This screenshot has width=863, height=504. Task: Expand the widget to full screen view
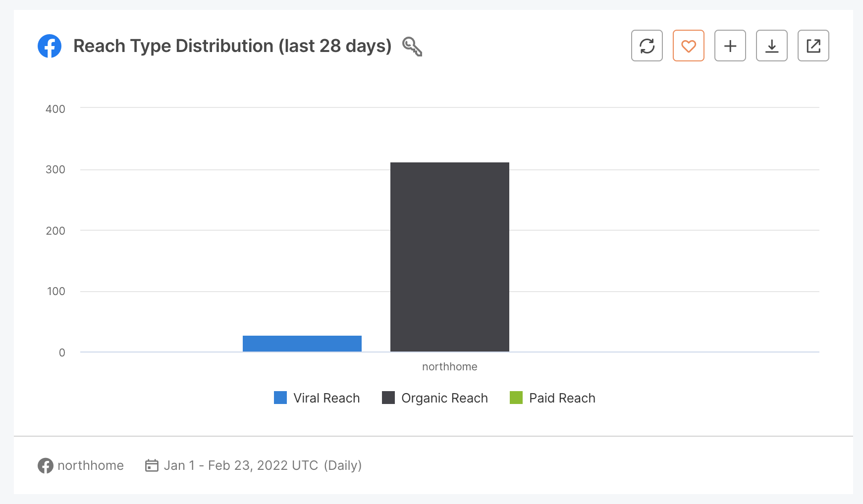[x=813, y=46]
